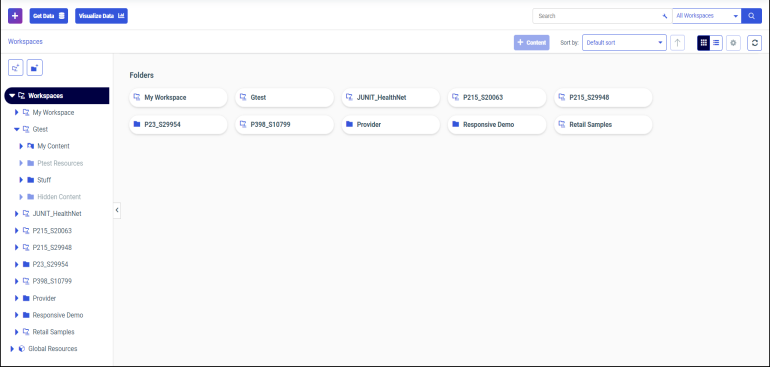Select P23_S29954 in the tree
770x367 pixels.
click(x=50, y=264)
